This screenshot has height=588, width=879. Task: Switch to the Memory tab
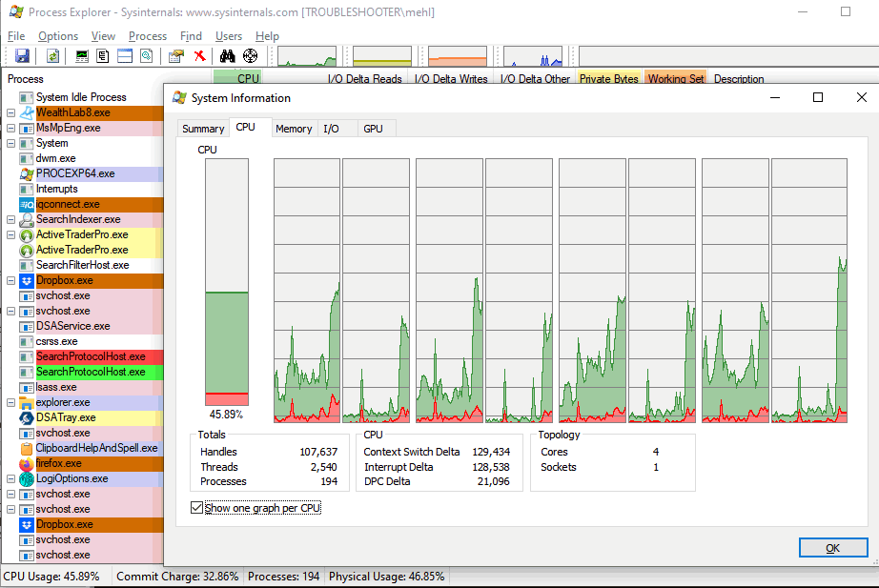tap(294, 129)
